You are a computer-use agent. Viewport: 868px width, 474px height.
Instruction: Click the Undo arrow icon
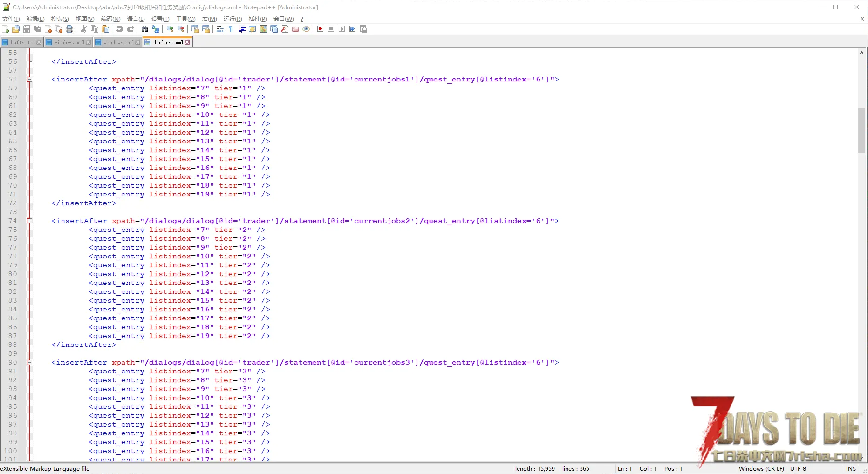click(120, 29)
